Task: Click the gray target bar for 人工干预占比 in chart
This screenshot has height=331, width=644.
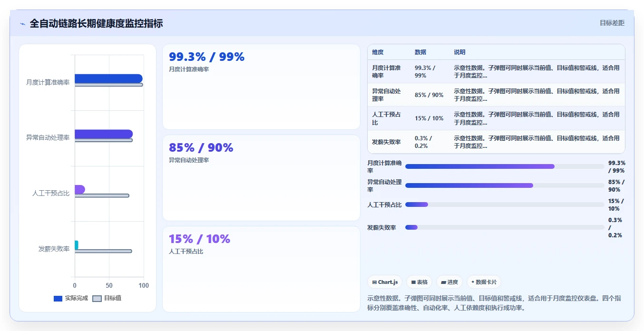Action: tap(102, 195)
